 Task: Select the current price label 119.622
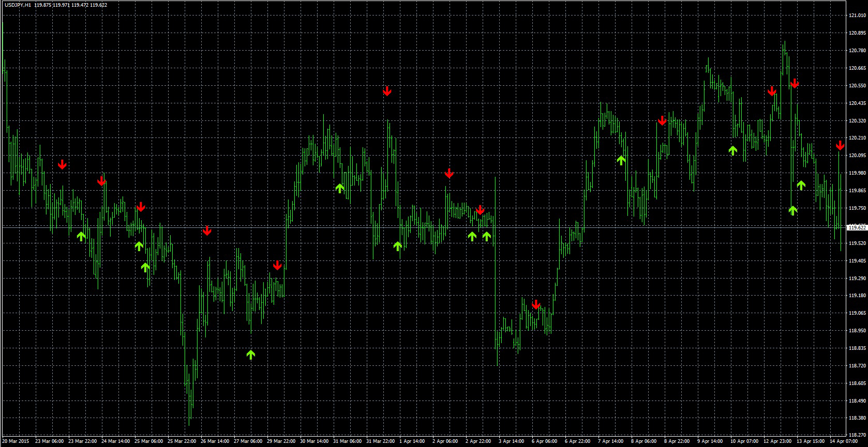click(857, 227)
